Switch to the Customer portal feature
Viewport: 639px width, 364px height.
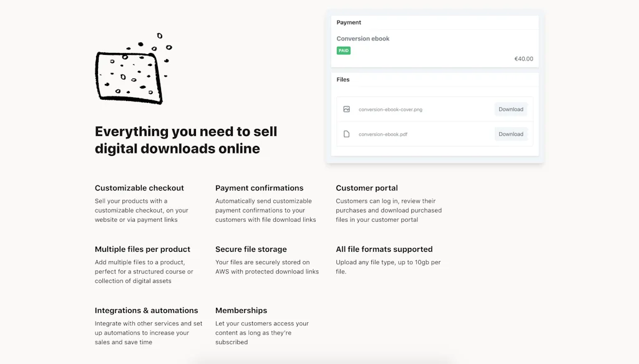(x=367, y=188)
